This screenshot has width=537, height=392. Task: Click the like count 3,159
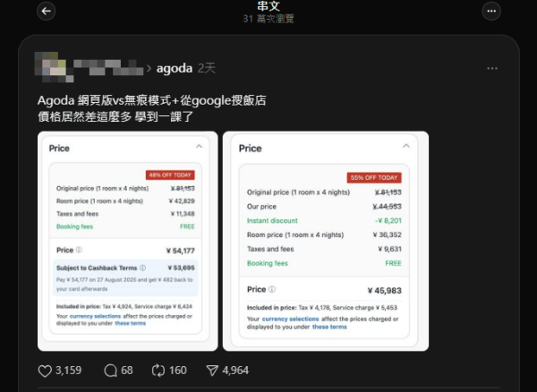pos(69,371)
